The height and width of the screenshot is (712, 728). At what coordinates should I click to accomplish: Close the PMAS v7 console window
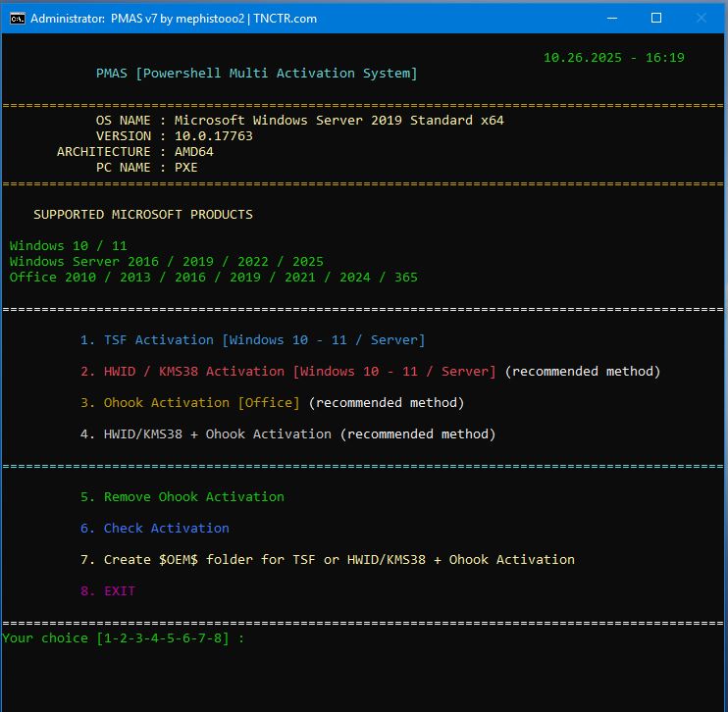[x=702, y=18]
